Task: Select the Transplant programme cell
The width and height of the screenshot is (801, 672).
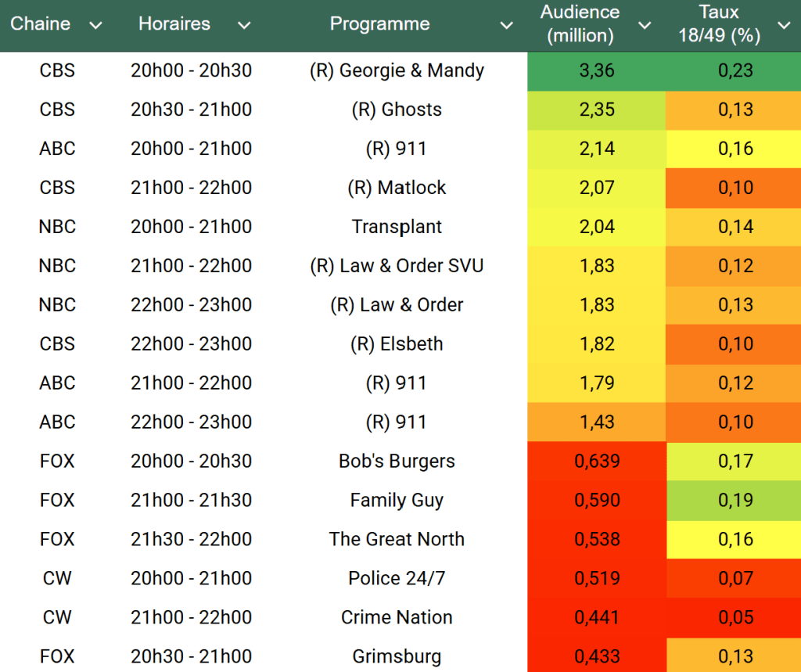Action: [397, 227]
